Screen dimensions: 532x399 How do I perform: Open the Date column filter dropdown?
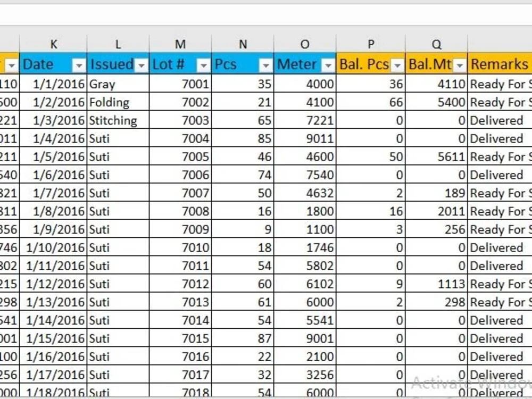click(x=79, y=65)
